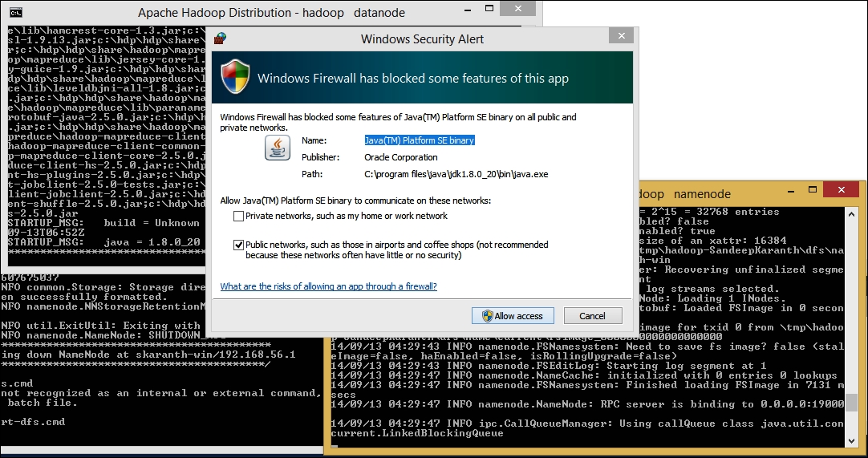This screenshot has height=458, width=868.
Task: Click Allow access in the security alert
Action: (513, 316)
